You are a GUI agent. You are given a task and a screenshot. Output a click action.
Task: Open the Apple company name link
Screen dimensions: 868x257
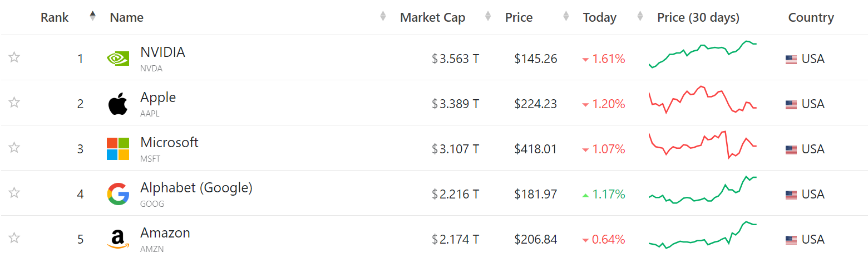click(158, 98)
